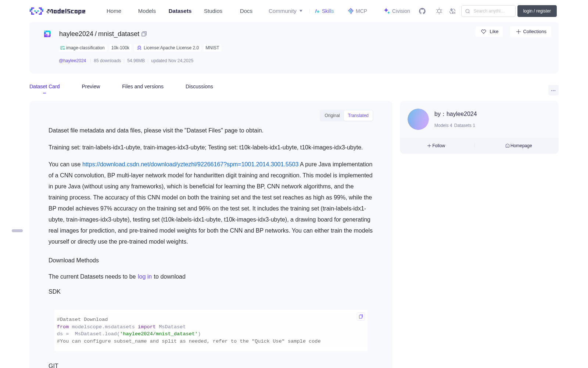Viewport: 588px width, 368px height.
Task: Open the Docs menu item
Action: pyautogui.click(x=246, y=11)
